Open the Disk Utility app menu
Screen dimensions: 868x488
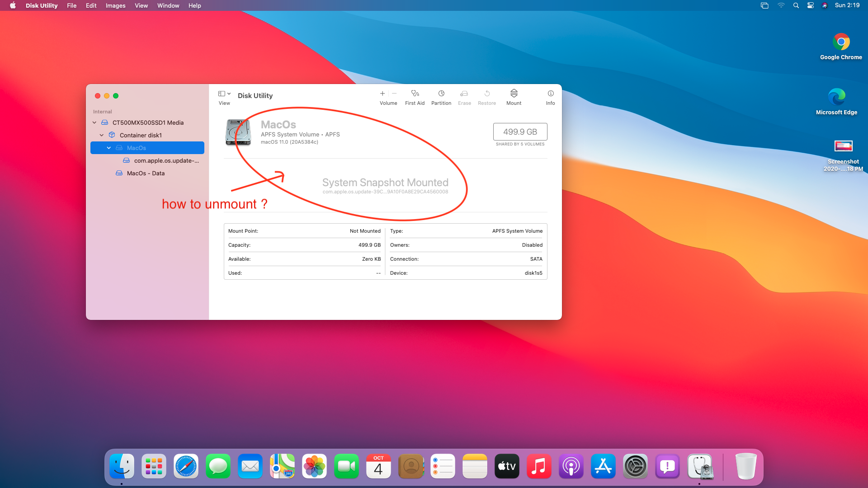tap(42, 5)
